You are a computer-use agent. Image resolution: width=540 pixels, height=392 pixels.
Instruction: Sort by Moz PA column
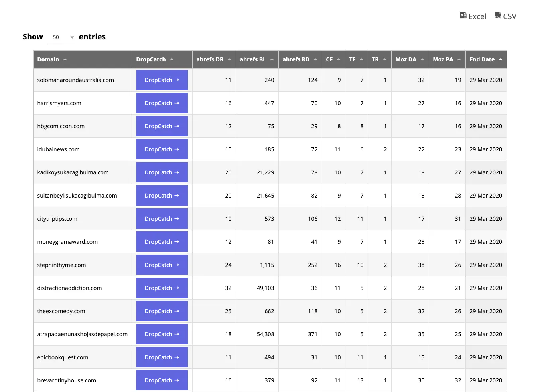click(x=447, y=59)
